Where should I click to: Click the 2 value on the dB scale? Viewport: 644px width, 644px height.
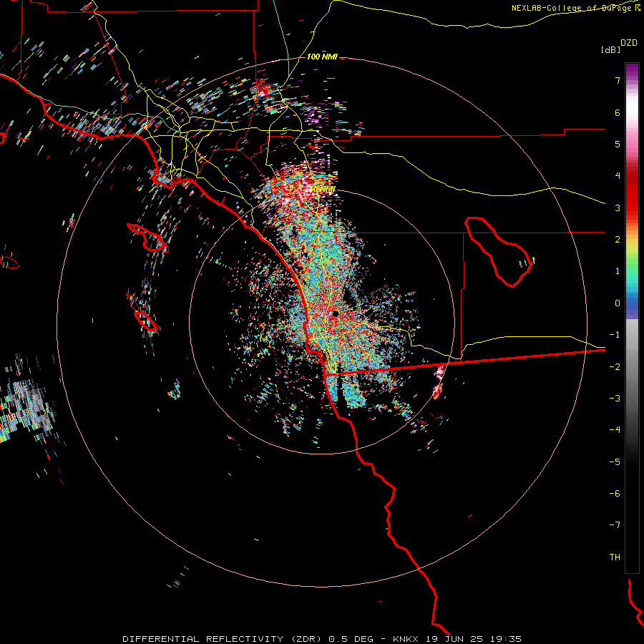pos(618,240)
